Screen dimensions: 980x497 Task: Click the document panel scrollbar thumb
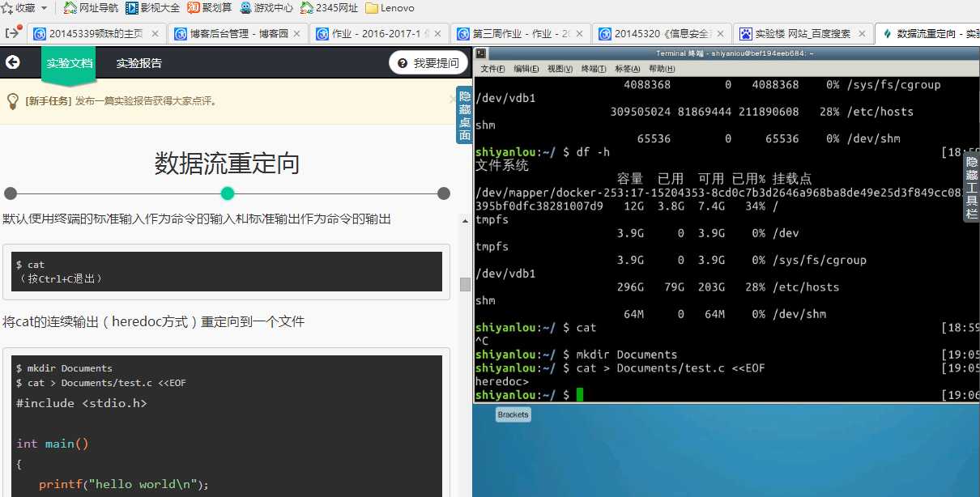pyautogui.click(x=465, y=284)
